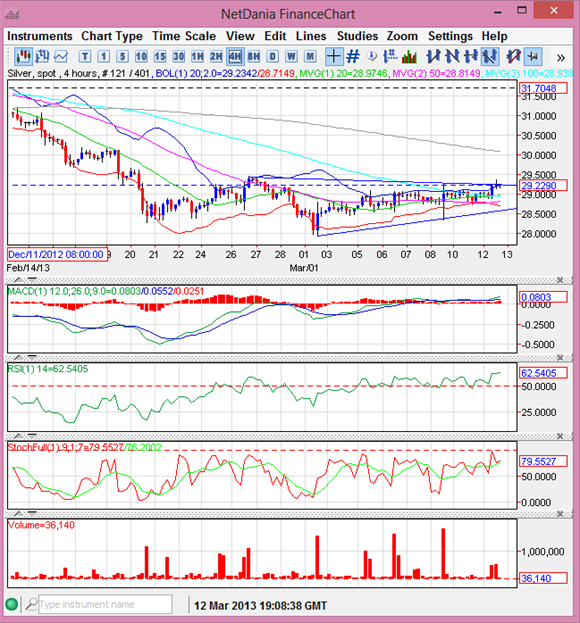
Task: Open the Lines menu
Action: click(x=311, y=36)
